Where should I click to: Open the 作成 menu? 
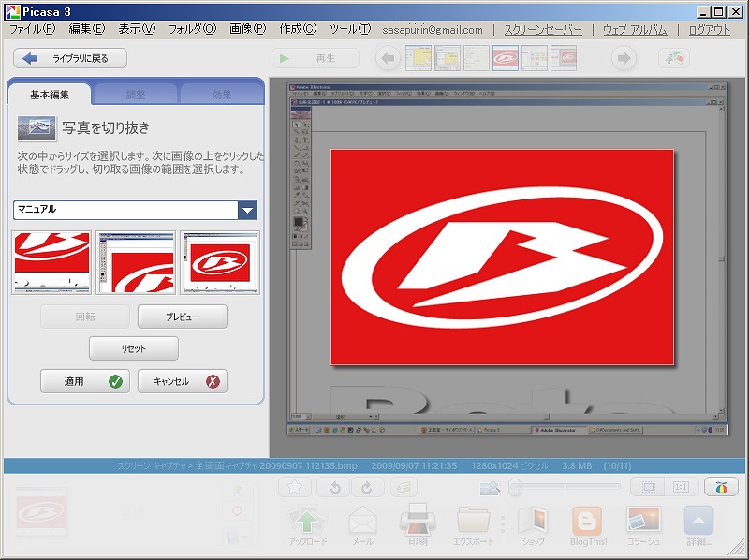coord(298,29)
